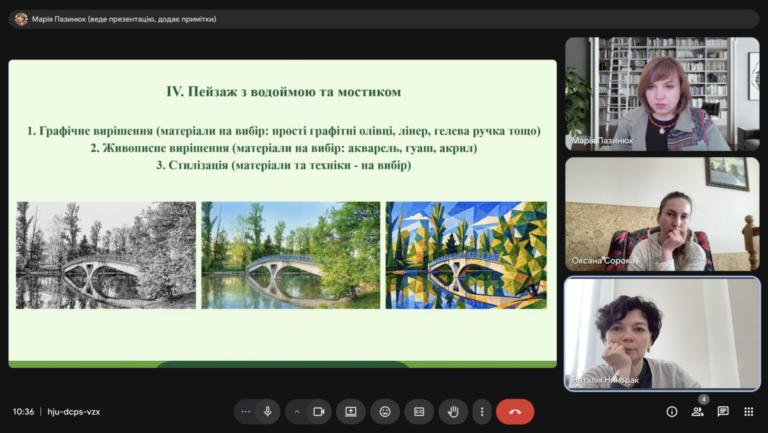Toggle closed captions

[x=419, y=411]
